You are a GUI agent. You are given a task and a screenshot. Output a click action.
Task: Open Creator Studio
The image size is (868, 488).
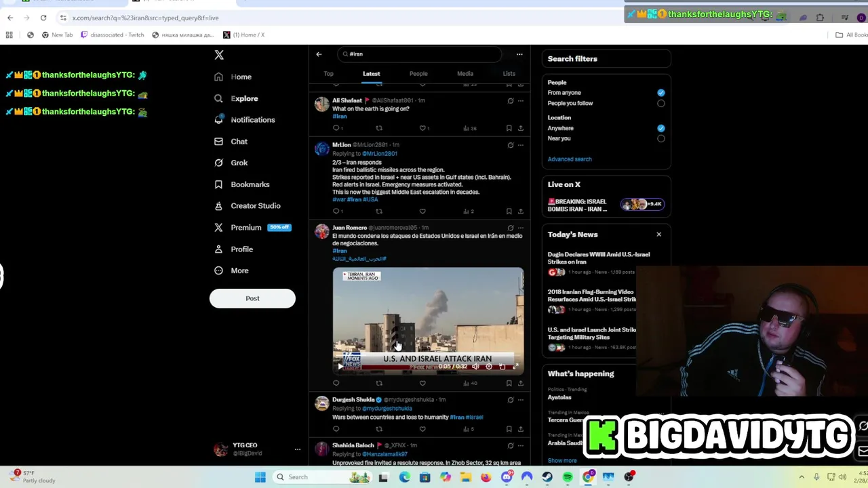click(247, 205)
